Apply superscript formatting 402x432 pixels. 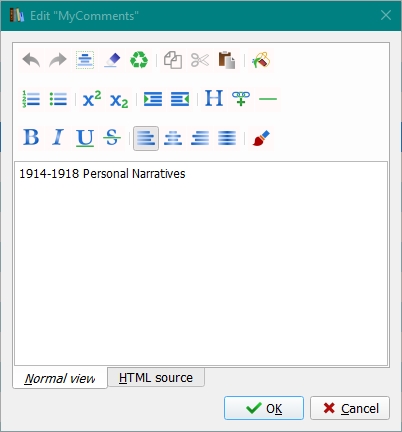(x=92, y=99)
